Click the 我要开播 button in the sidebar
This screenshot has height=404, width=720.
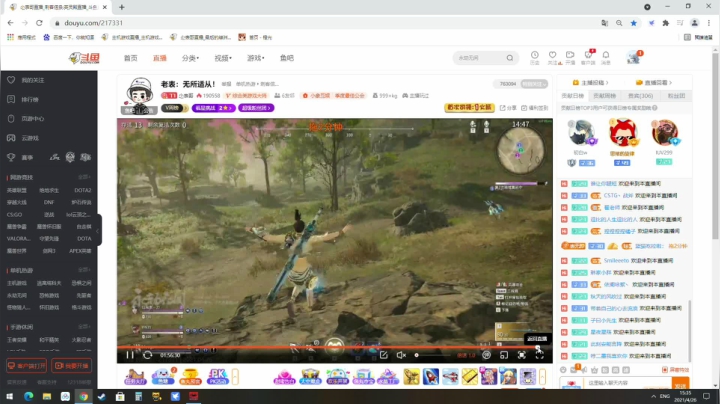click(x=71, y=365)
